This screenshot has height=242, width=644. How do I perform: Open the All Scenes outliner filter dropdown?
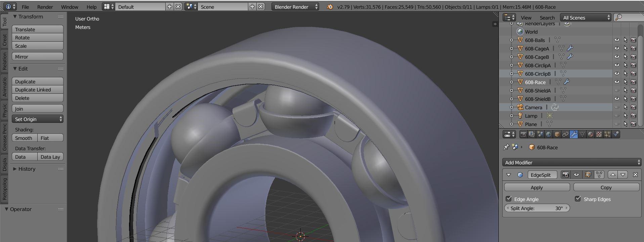pos(586,17)
